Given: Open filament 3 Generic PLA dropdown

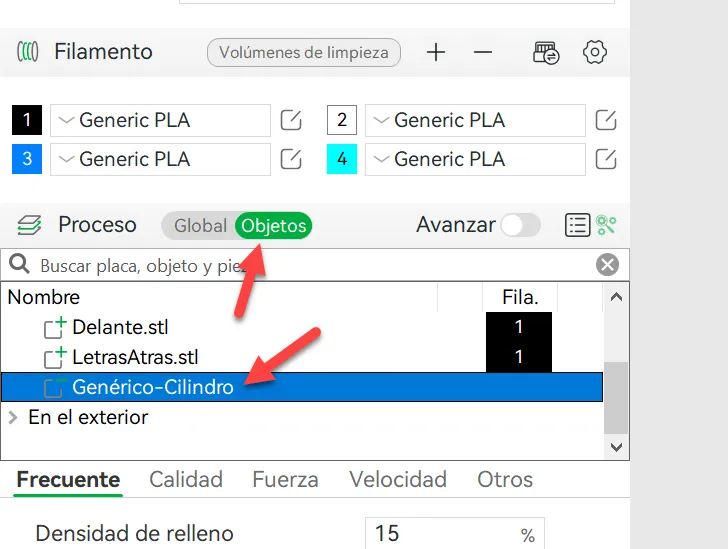Looking at the screenshot, I should tap(160, 159).
